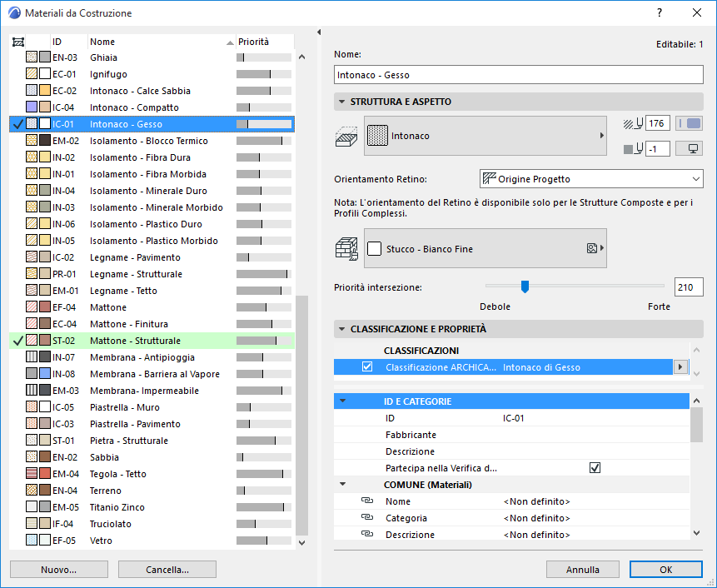The image size is (717, 588).
Task: Collapse the STRUTTURA E ASPETTO section
Action: pos(341,102)
